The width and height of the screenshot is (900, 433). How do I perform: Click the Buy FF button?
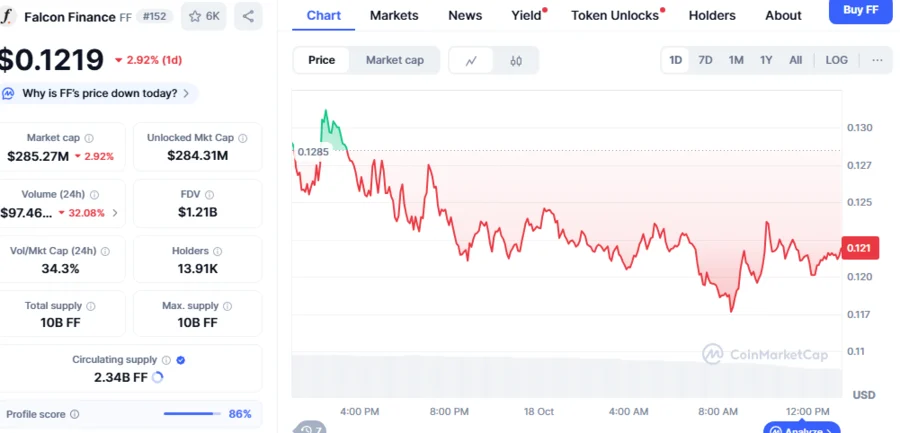point(861,10)
